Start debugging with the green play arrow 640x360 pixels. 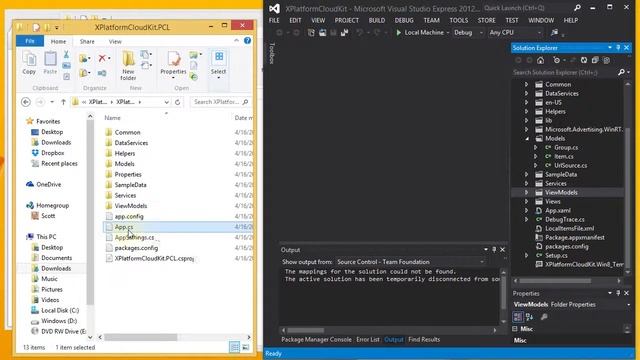[399, 32]
